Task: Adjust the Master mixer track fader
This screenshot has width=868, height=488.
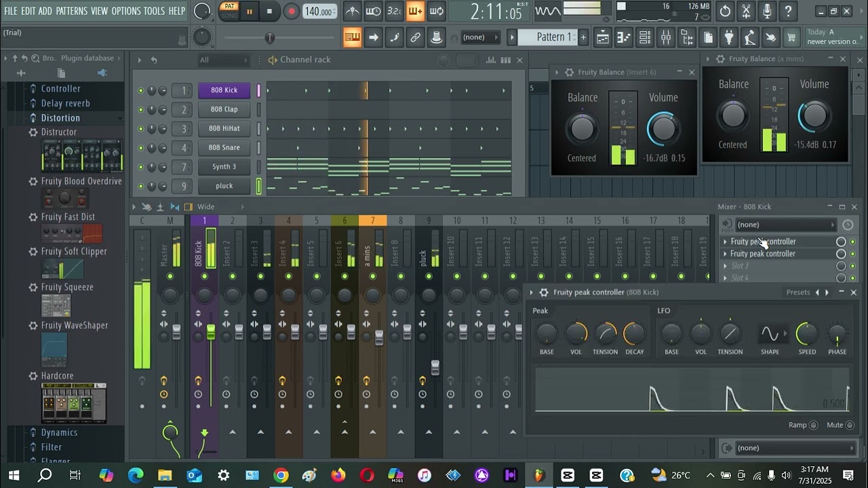Action: tap(176, 332)
